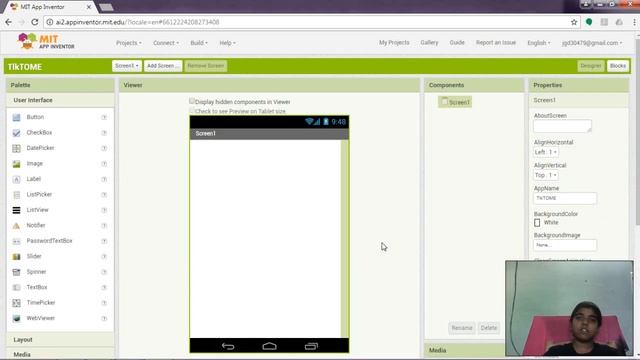640x360 pixels.
Task: Check to see Preview on Tablet size
Action: pyautogui.click(x=192, y=111)
